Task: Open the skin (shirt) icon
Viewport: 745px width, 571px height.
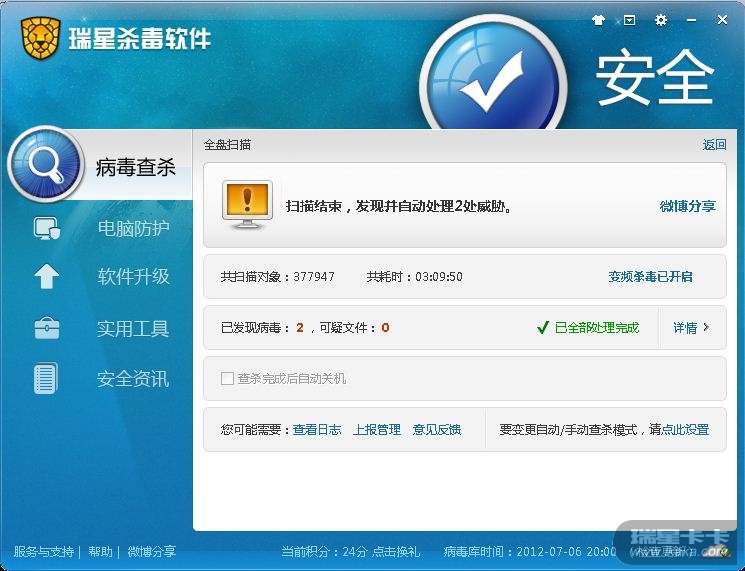Action: [x=598, y=20]
